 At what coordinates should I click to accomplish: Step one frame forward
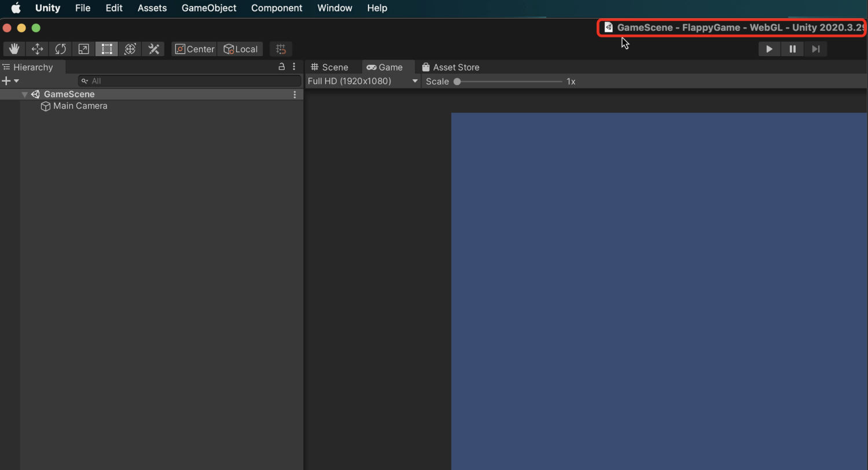(x=815, y=49)
